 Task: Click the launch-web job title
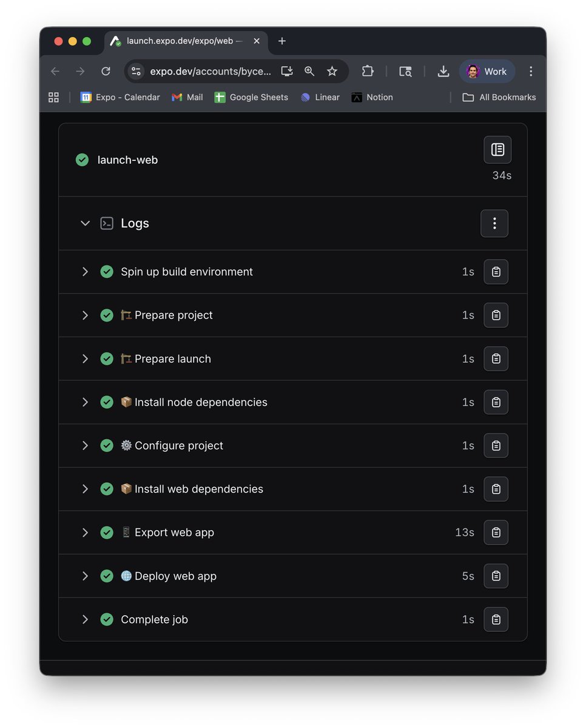click(x=127, y=160)
